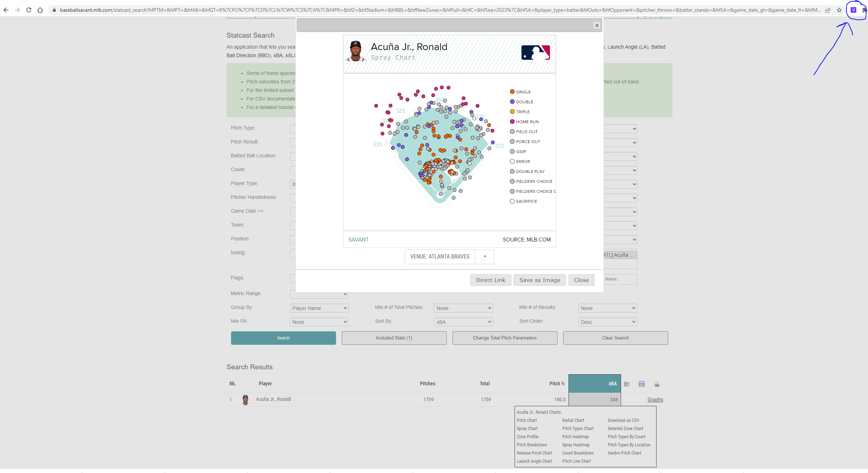Close the spray chart dialog with X
Image resolution: width=868 pixels, height=473 pixels.
[597, 25]
